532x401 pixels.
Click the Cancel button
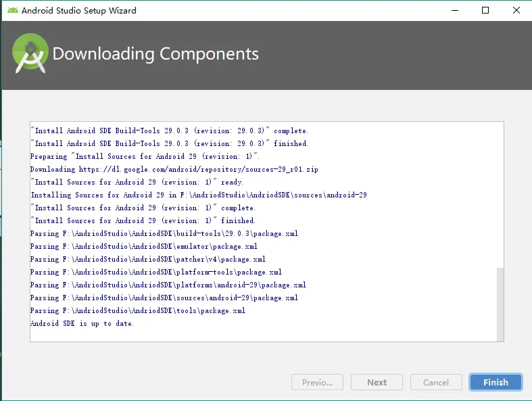pyautogui.click(x=436, y=382)
